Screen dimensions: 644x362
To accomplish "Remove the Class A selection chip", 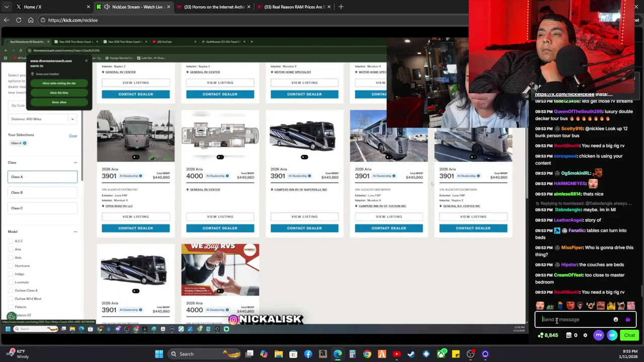I will point(24,143).
